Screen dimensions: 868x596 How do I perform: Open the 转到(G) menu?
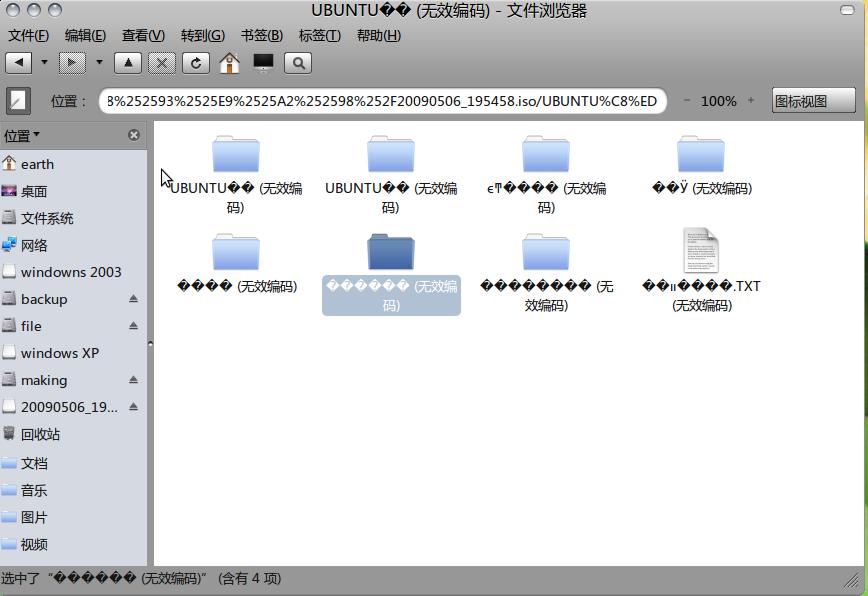point(203,36)
